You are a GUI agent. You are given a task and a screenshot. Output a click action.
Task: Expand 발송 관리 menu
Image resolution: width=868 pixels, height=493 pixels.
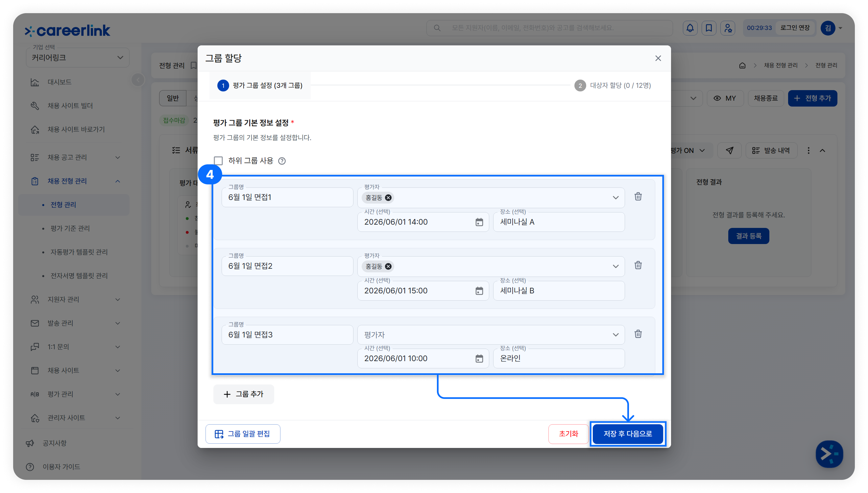point(74,323)
